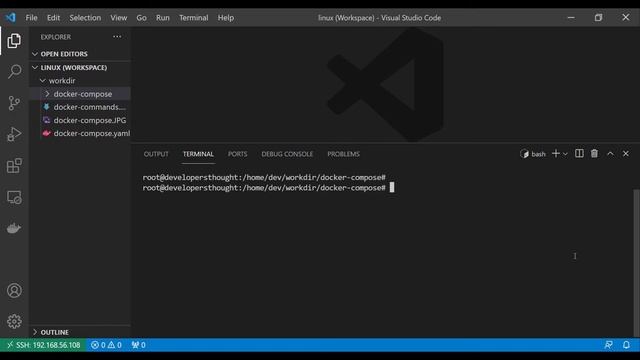Open the Source Control view
This screenshot has height=360, width=640.
point(14,103)
